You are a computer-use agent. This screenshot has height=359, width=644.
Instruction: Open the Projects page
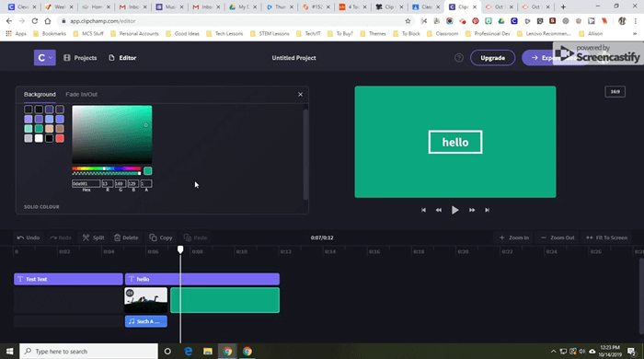pyautogui.click(x=80, y=58)
